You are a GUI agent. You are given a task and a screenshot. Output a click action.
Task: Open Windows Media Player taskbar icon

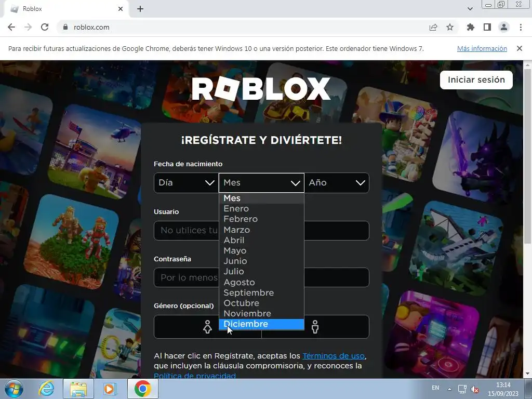coord(109,389)
